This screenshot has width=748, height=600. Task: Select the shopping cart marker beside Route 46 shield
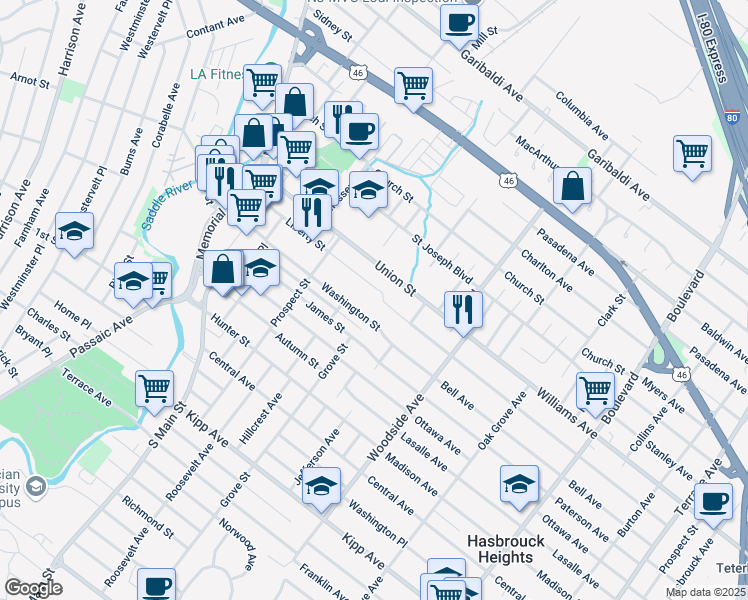pos(414,88)
